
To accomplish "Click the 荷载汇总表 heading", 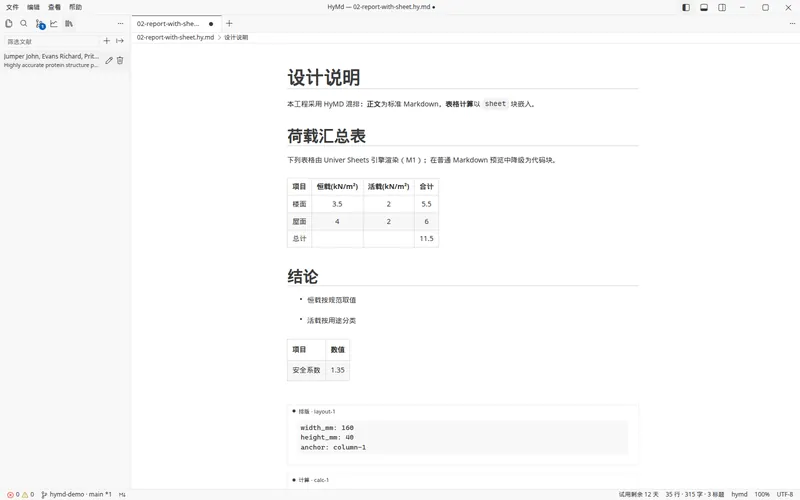I will click(x=327, y=136).
